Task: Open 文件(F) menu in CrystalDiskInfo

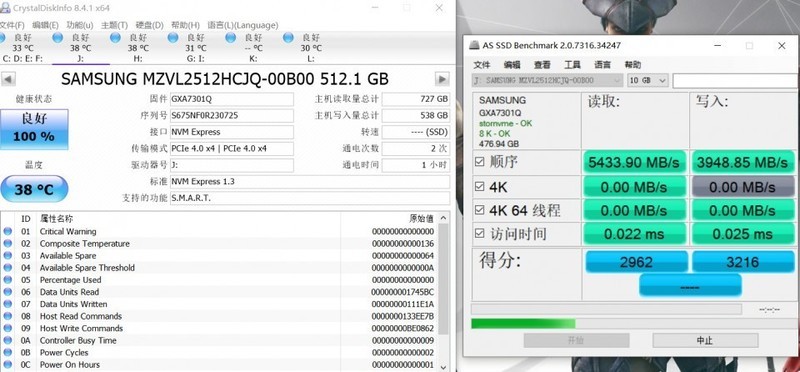Action: [x=12, y=25]
